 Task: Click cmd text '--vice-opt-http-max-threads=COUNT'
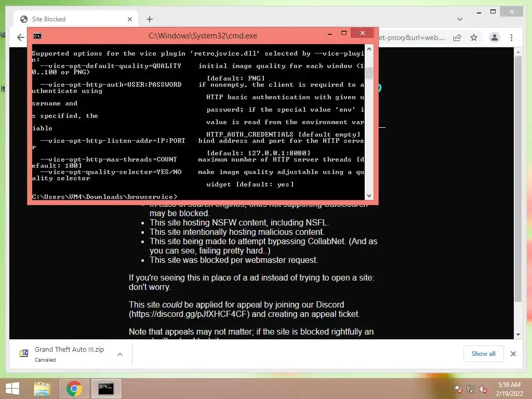pyautogui.click(x=109, y=159)
